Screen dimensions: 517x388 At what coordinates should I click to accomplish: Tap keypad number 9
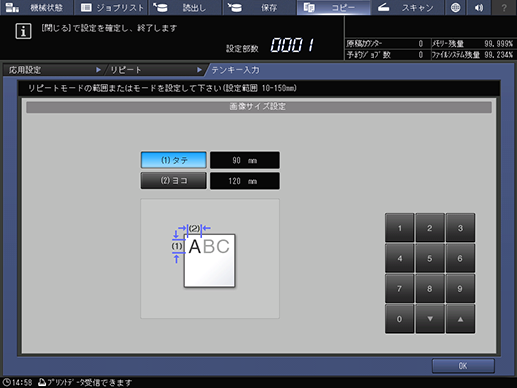pyautogui.click(x=460, y=289)
